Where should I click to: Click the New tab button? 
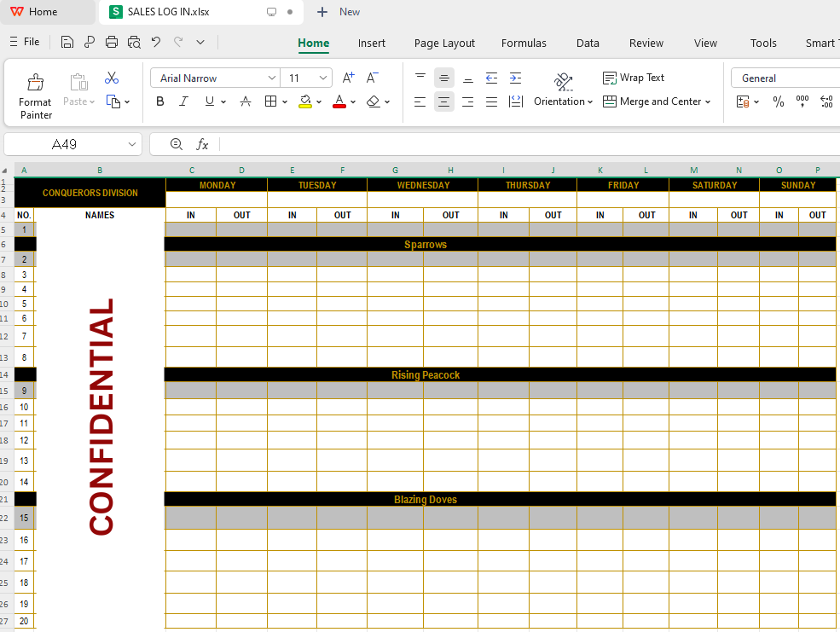click(339, 12)
